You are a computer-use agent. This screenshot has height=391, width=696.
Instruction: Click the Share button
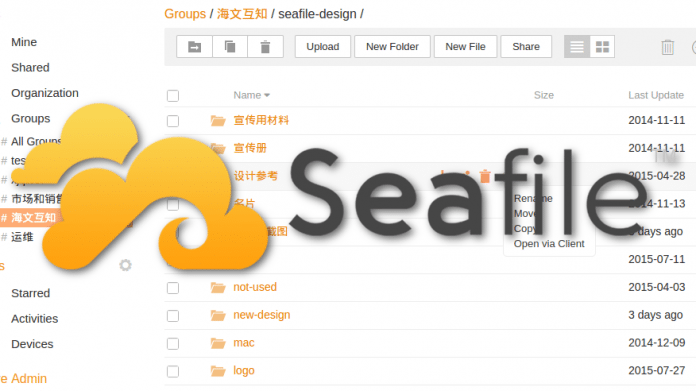point(526,47)
